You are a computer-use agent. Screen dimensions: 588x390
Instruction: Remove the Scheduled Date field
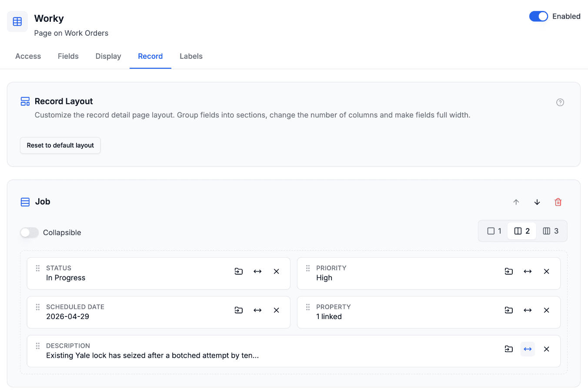(x=276, y=310)
